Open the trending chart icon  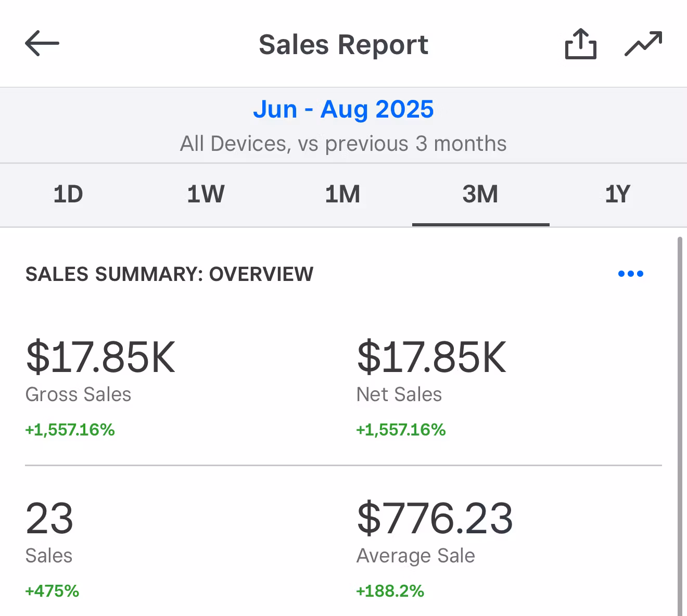643,44
